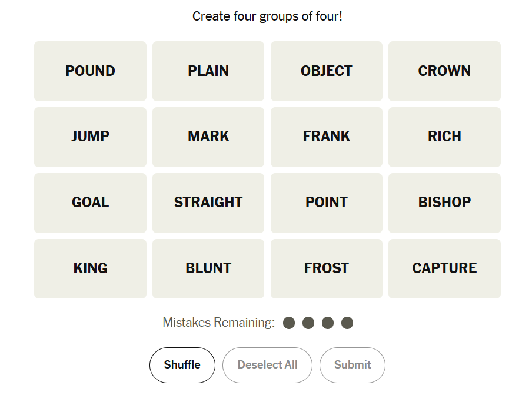The width and height of the screenshot is (532, 395).
Task: Click the BISHOP word tile
Action: tap(444, 203)
